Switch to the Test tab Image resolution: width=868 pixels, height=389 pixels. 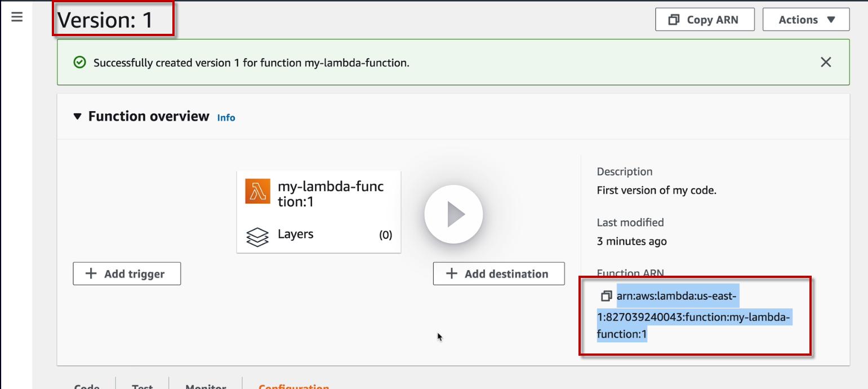[x=142, y=386]
